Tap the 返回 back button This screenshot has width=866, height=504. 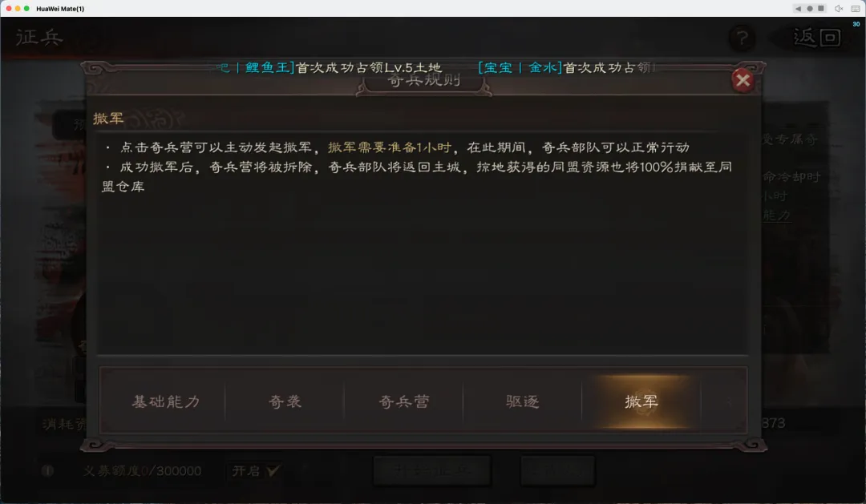pyautogui.click(x=816, y=38)
